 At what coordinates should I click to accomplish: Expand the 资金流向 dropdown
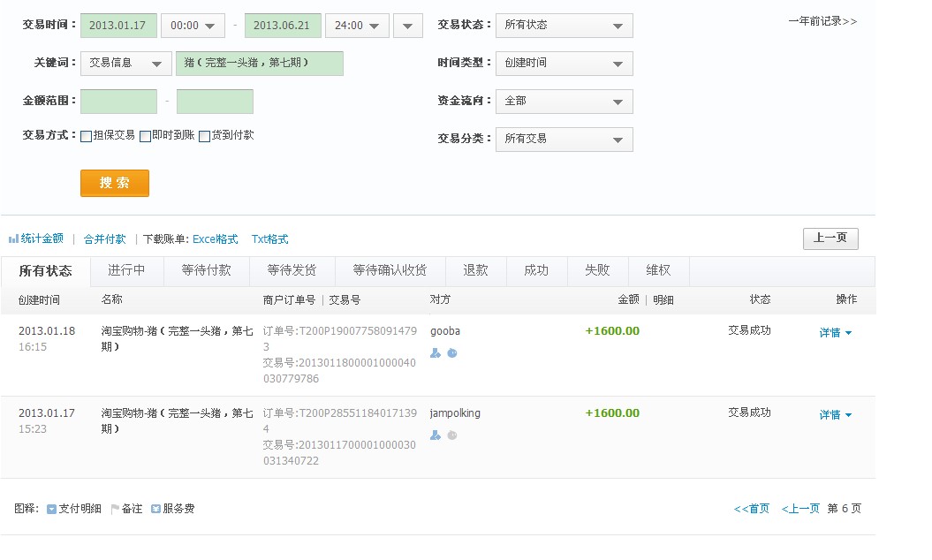564,102
